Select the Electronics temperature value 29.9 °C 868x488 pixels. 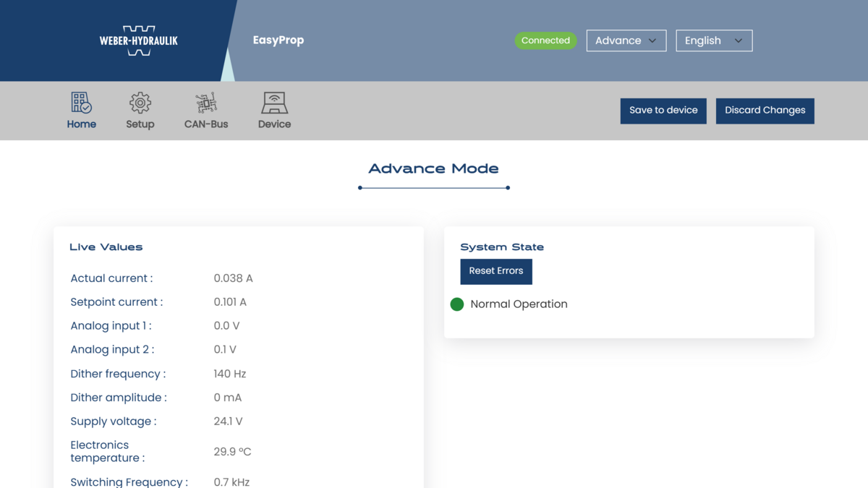(x=232, y=452)
